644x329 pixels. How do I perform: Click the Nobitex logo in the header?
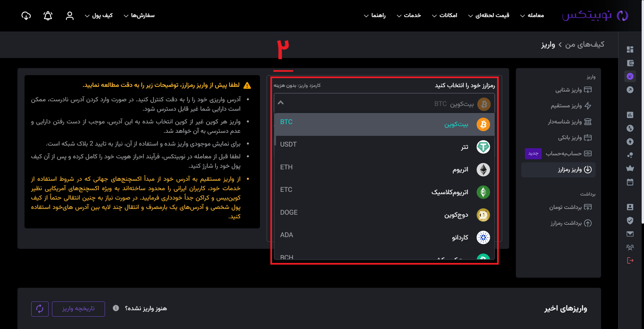pos(595,15)
